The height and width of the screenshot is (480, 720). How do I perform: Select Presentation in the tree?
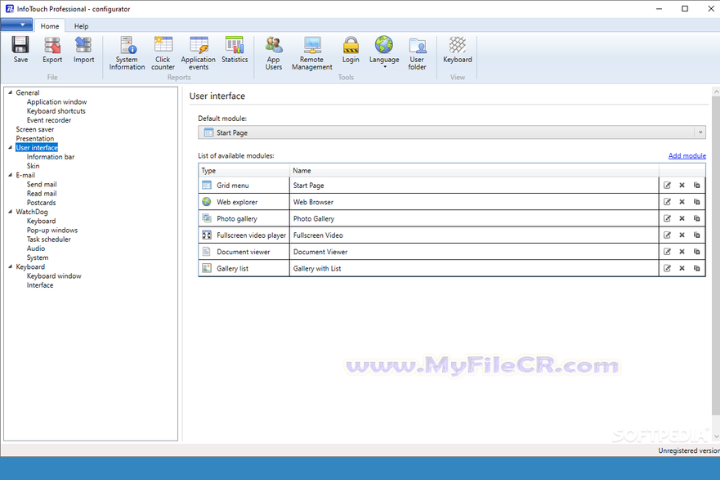point(35,138)
